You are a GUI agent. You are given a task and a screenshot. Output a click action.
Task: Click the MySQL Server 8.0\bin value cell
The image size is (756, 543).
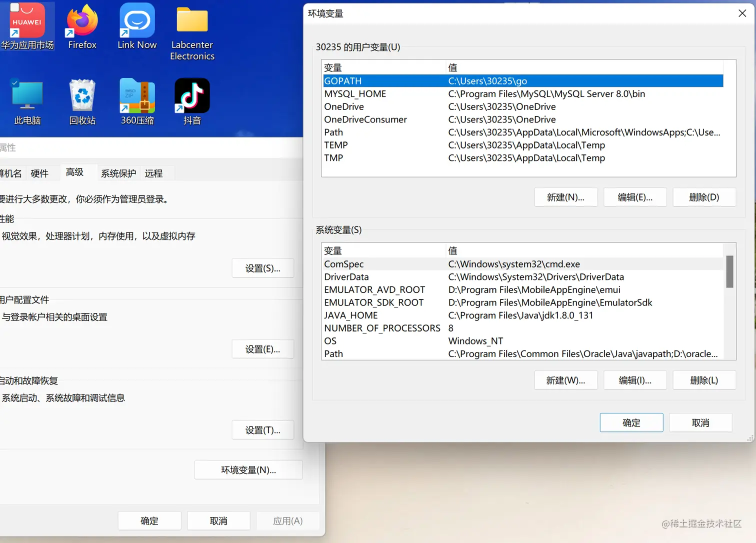[546, 93]
